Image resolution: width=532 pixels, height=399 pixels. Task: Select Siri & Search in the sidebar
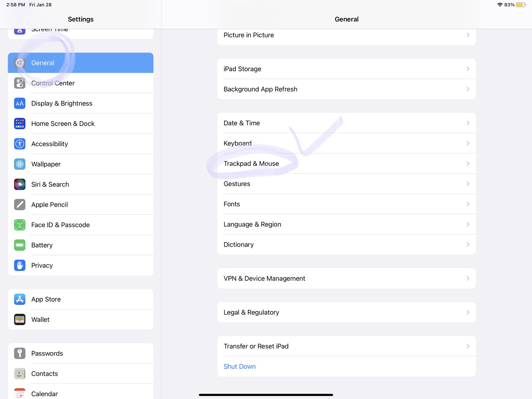coord(81,184)
